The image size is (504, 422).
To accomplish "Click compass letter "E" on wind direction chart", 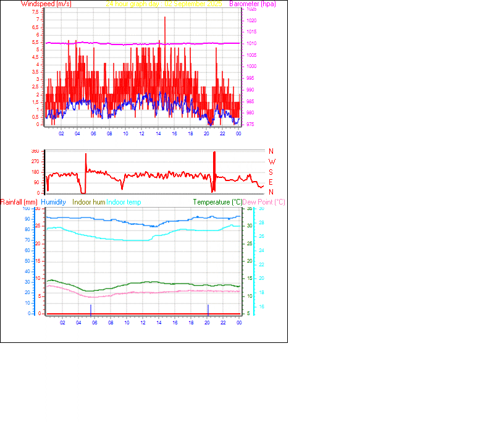I will 271,182.
